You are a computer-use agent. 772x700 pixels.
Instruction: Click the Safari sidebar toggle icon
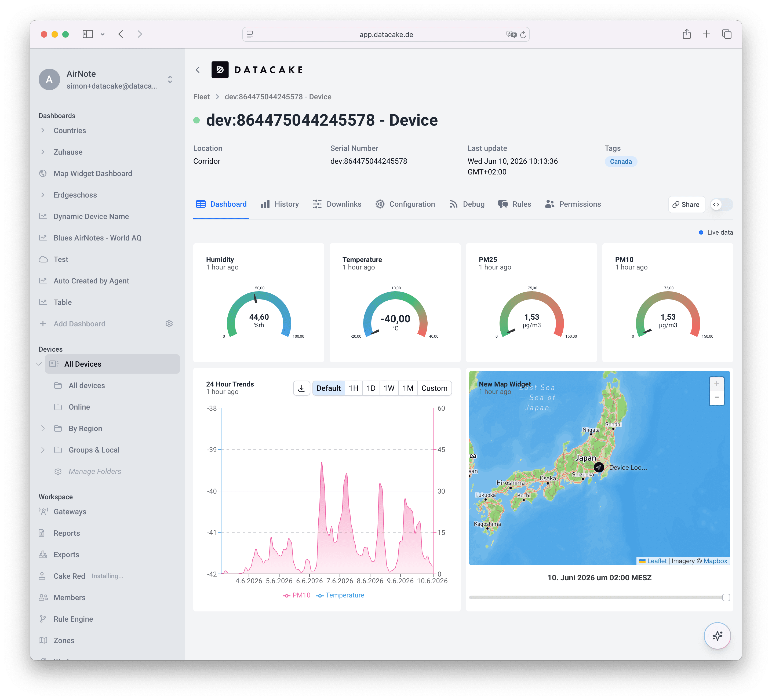pos(88,34)
